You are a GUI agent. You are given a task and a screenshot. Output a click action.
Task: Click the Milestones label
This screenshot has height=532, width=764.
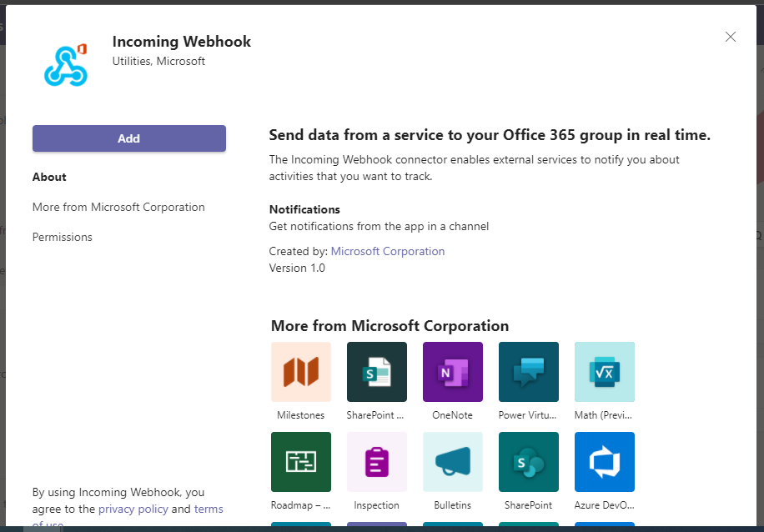pyautogui.click(x=300, y=415)
